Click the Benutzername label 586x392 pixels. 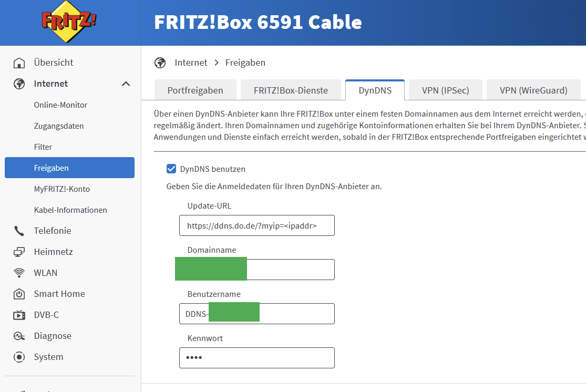point(214,294)
